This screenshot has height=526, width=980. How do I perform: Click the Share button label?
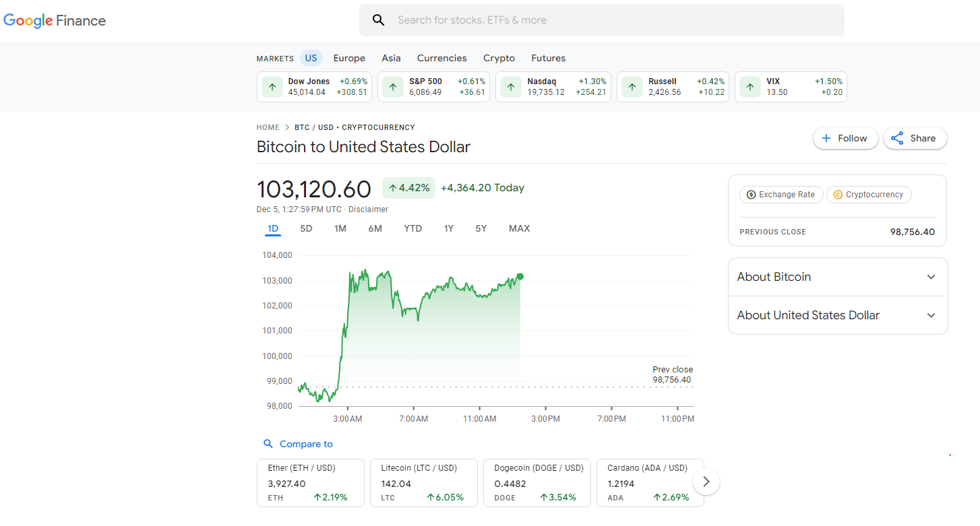[923, 138]
